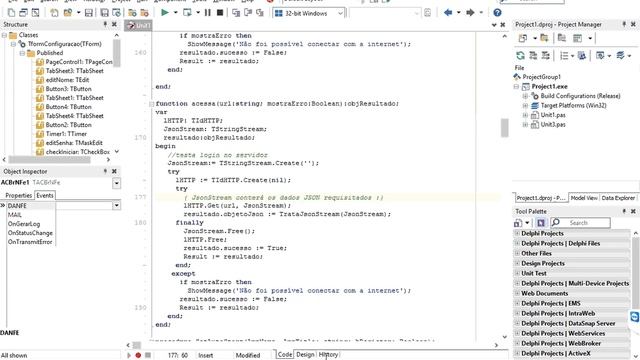Click the code editor vertical scrollbar thumb
640x360 pixels.
(x=504, y=128)
